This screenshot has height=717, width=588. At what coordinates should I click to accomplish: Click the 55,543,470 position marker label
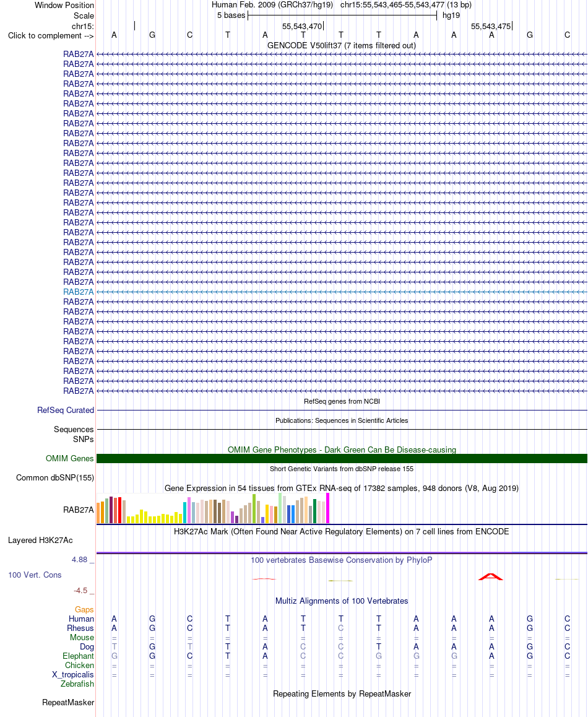302,26
